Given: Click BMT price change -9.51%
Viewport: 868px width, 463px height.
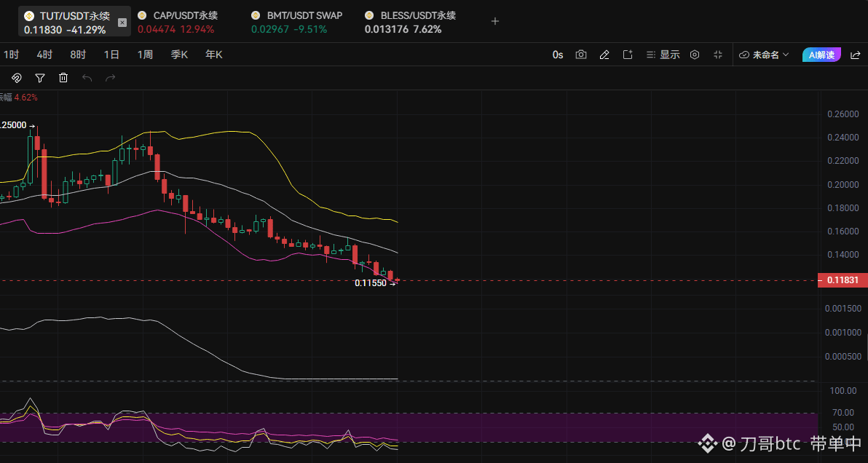Looking at the screenshot, I should click(x=310, y=29).
